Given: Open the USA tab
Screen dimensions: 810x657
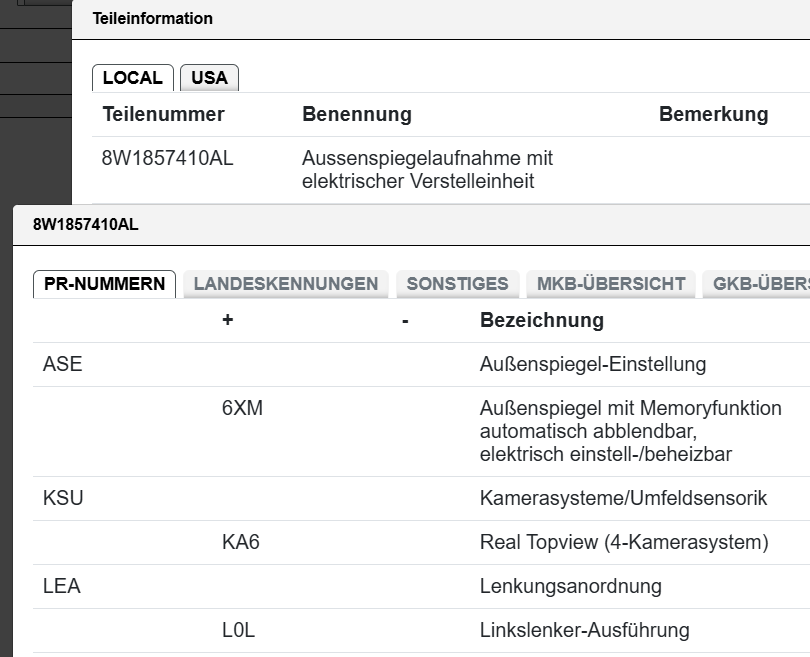Looking at the screenshot, I should 209,78.
